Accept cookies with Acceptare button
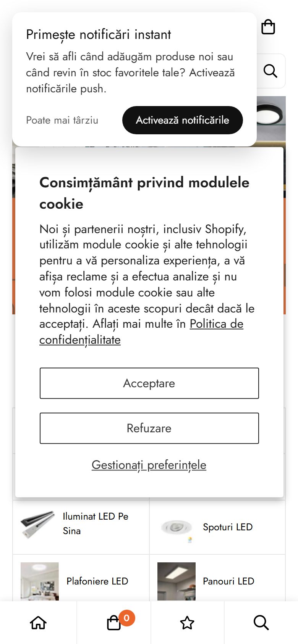The image size is (298, 644). (x=149, y=383)
